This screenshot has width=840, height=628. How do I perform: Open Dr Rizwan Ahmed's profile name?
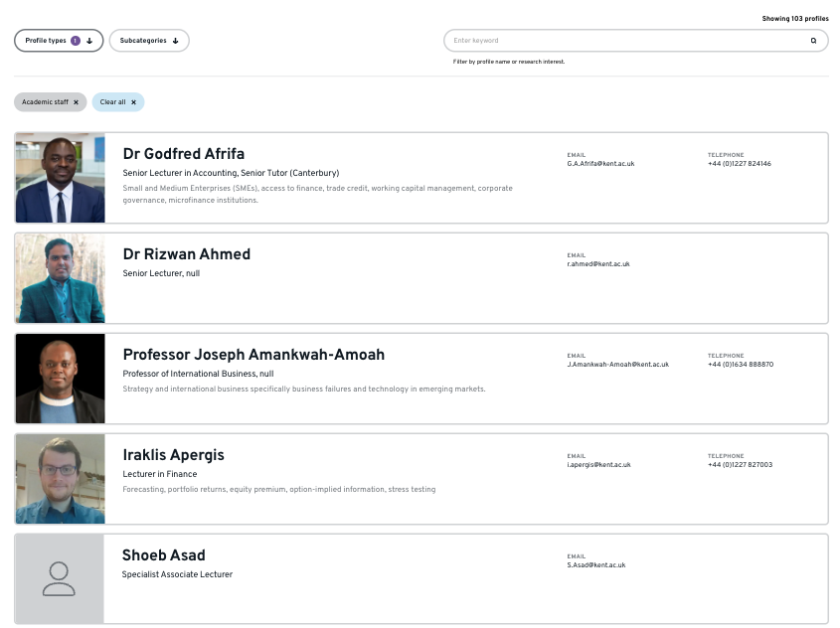tap(186, 254)
